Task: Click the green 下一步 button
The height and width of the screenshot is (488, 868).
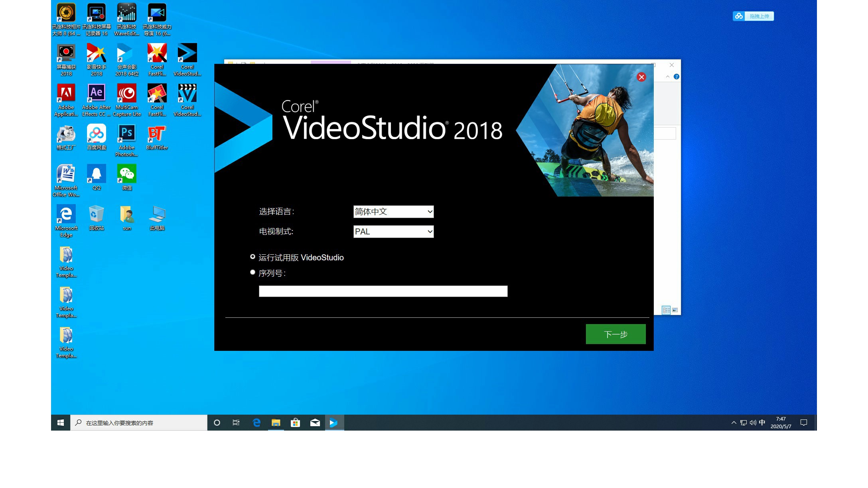Action: [x=615, y=334]
